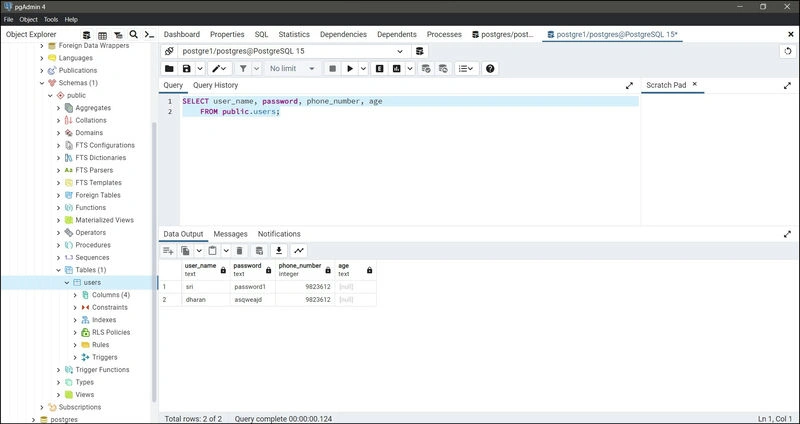This screenshot has height=424, width=800.
Task: Open the Paste options dropdown in Data Output
Action: (226, 251)
